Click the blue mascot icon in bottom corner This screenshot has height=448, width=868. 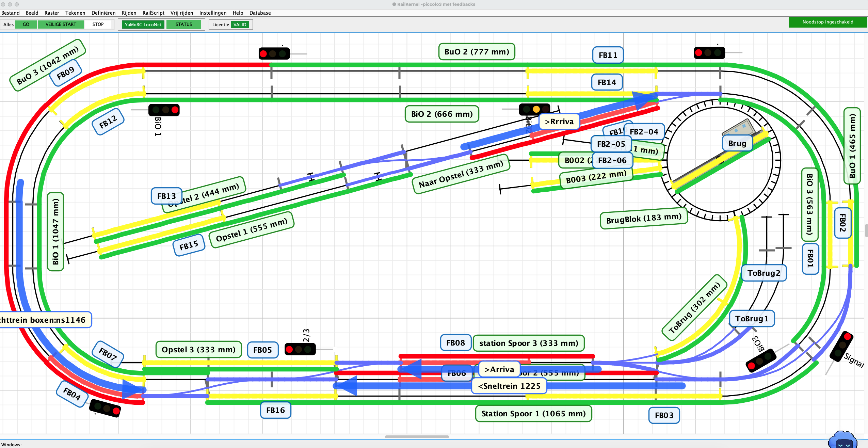[x=843, y=440]
